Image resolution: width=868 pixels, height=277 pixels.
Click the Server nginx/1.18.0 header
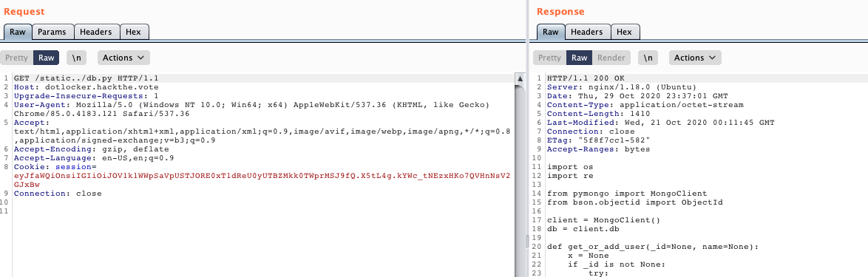tap(622, 87)
